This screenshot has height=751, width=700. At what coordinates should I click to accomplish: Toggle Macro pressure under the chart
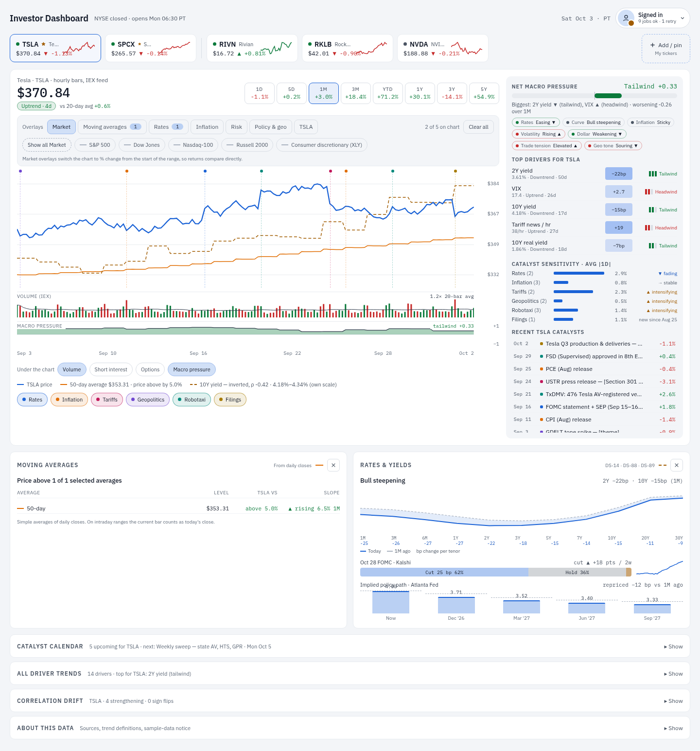tap(192, 369)
